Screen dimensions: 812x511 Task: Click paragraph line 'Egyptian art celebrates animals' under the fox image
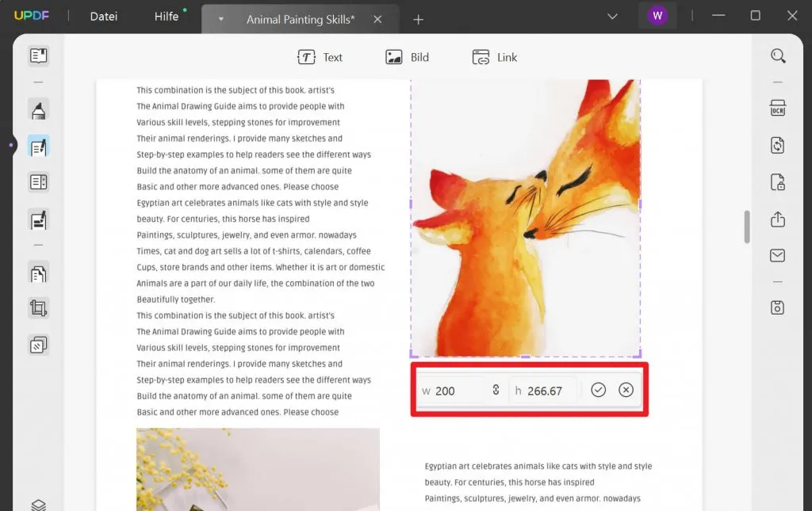pos(538,466)
